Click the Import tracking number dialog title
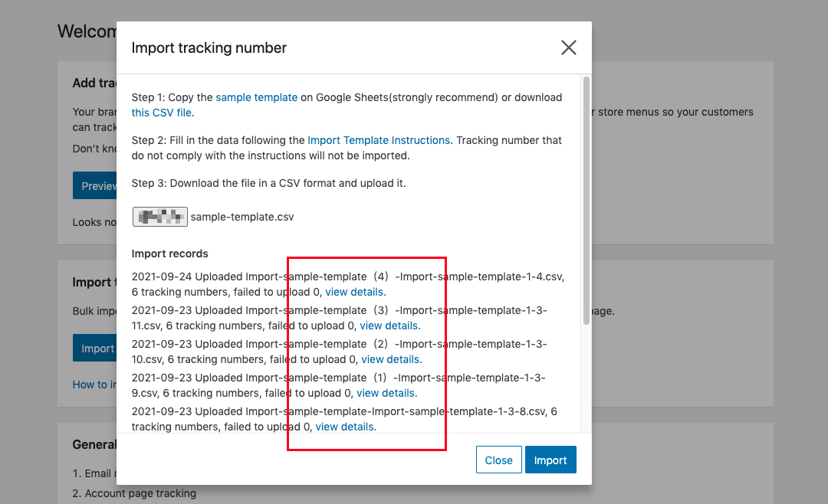Screen dimensions: 828x504 [x=209, y=47]
